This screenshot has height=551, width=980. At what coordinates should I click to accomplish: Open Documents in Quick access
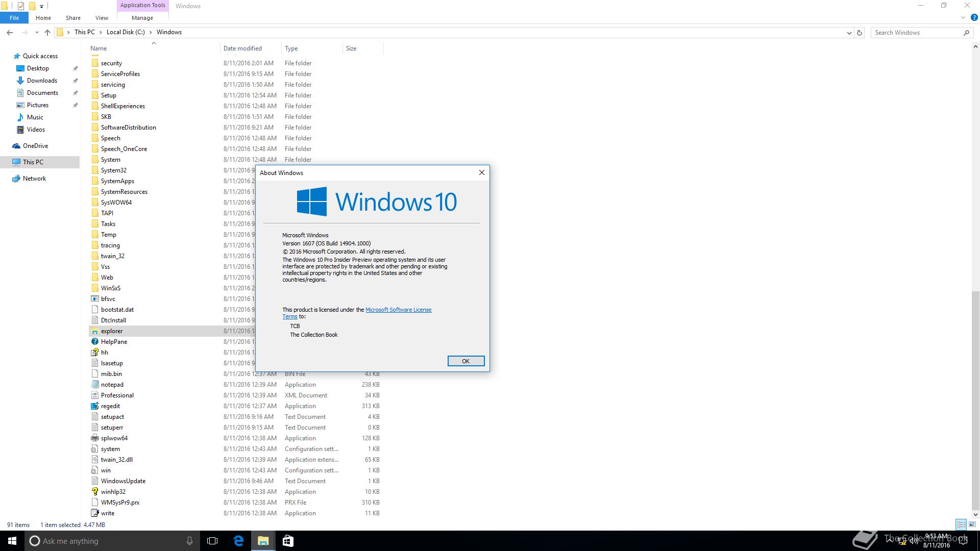[x=42, y=93]
